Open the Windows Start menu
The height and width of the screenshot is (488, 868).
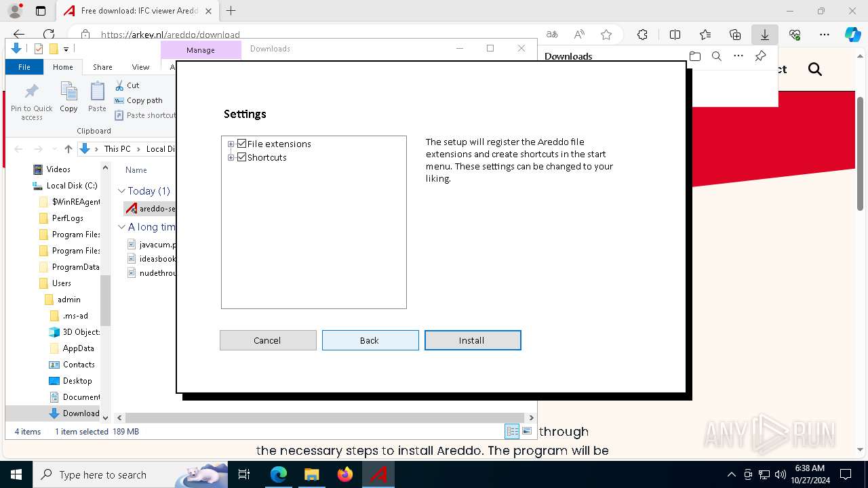tap(16, 474)
